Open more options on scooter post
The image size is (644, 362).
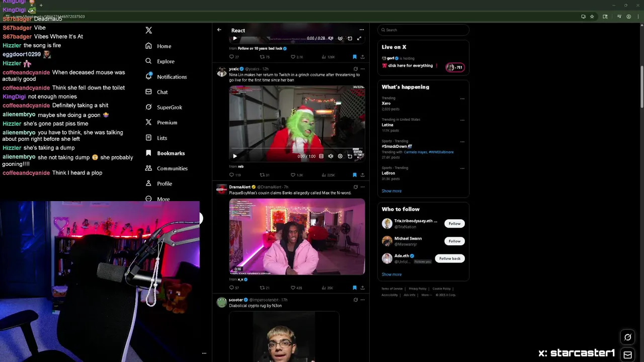[x=362, y=300]
